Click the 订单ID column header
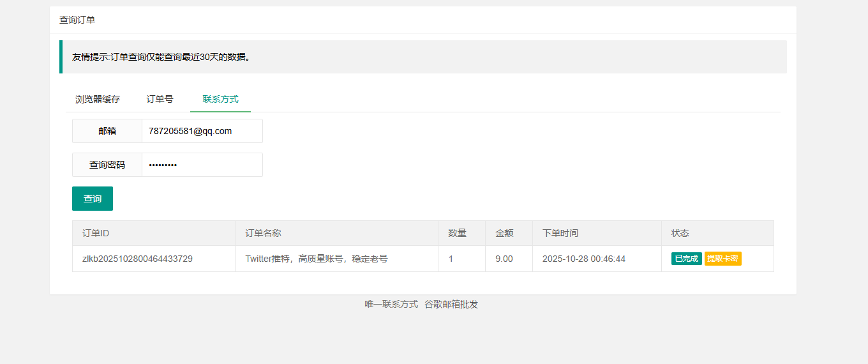 (96, 233)
